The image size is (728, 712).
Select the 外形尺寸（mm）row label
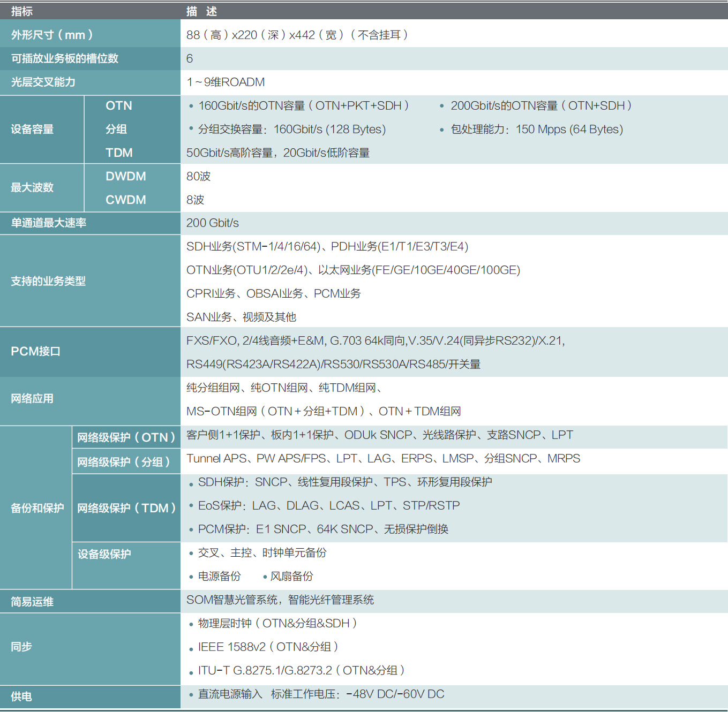coord(52,35)
